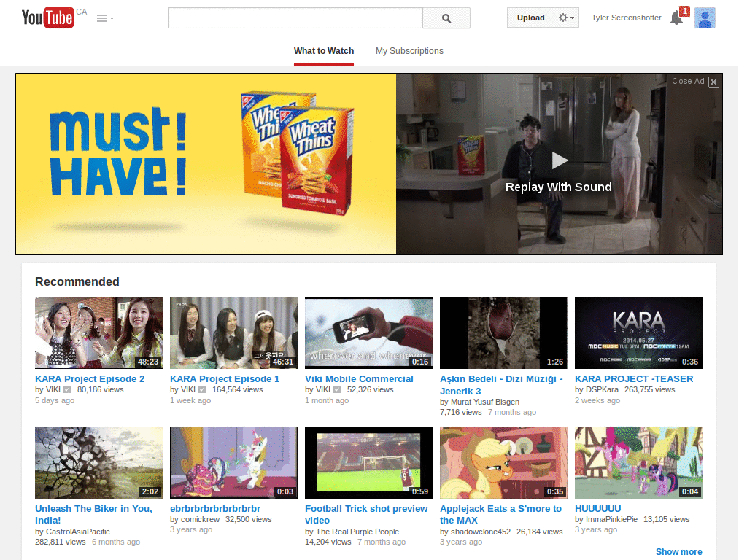Screen dimensions: 747x560
Task: Click the search magnifier button
Action: (446, 18)
